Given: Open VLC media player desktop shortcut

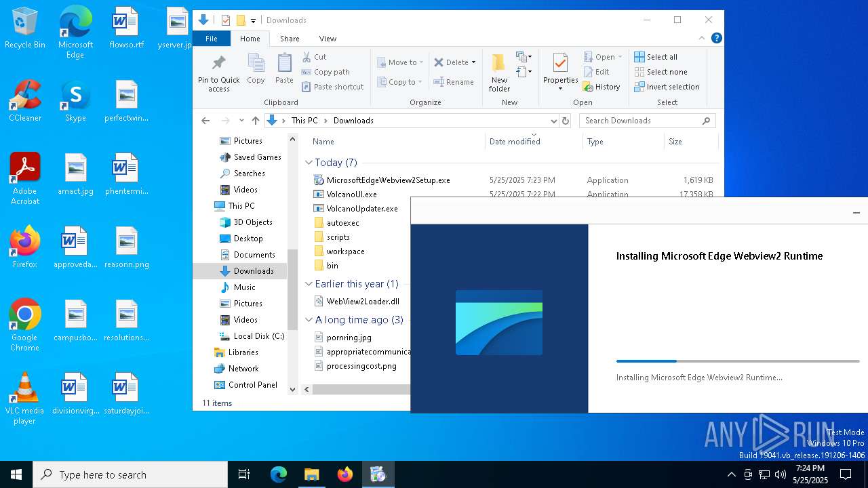Looking at the screenshot, I should [25, 399].
